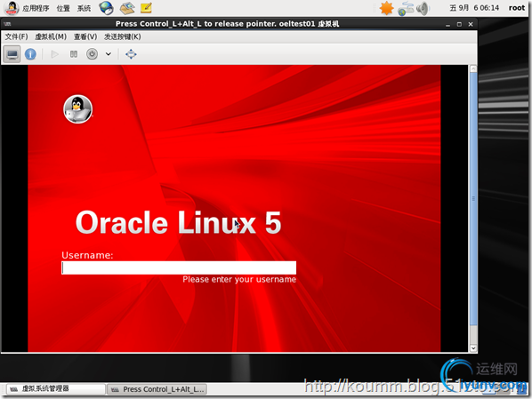Screen dimensions: 532x399
Task: Select the Press Control_L+Alt_L taskbar button
Action: [x=157, y=389]
